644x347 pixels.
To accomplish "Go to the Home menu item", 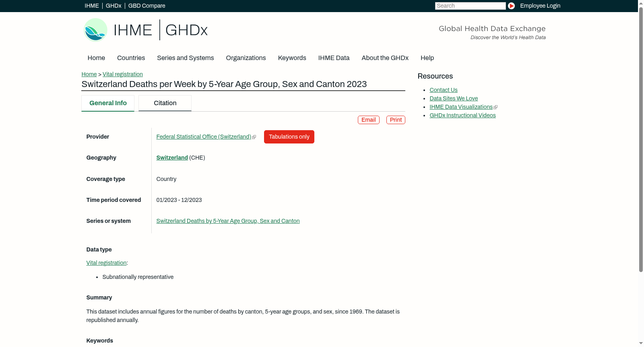I will pos(96,58).
